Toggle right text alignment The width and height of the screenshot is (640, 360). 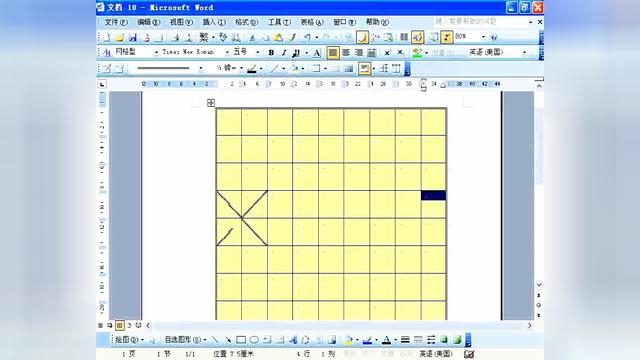pos(359,53)
